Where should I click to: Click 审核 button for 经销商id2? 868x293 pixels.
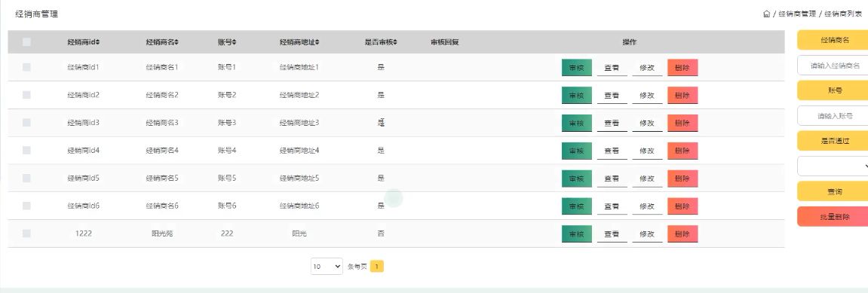(x=577, y=95)
